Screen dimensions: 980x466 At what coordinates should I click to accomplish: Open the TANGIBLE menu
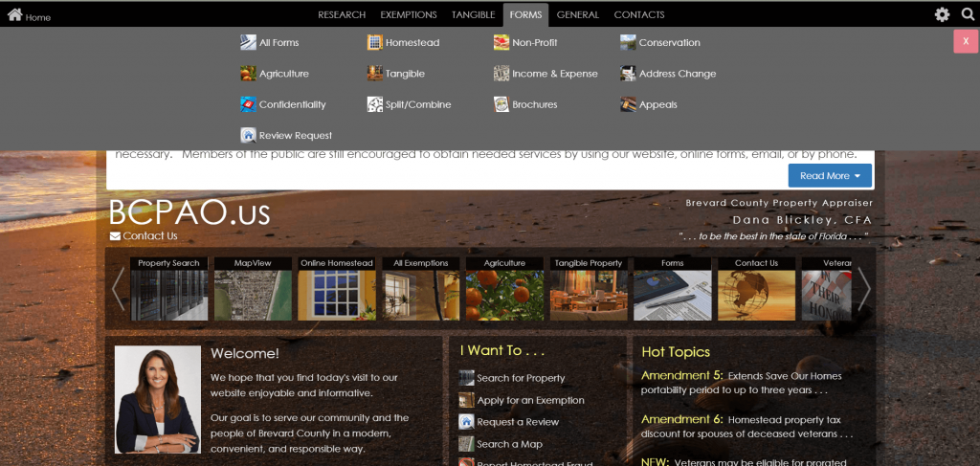click(x=473, y=15)
